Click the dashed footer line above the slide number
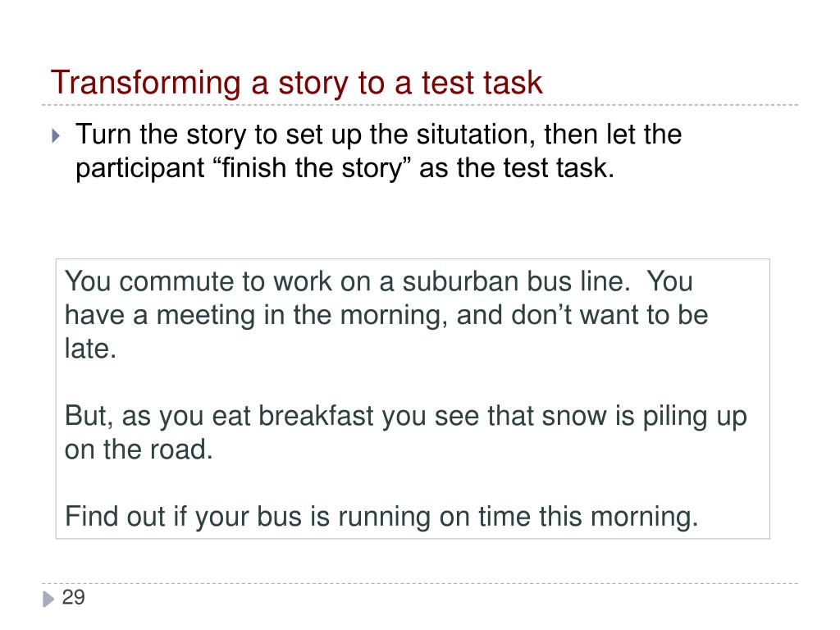Screen dimensions: 840x630 pos(420,583)
